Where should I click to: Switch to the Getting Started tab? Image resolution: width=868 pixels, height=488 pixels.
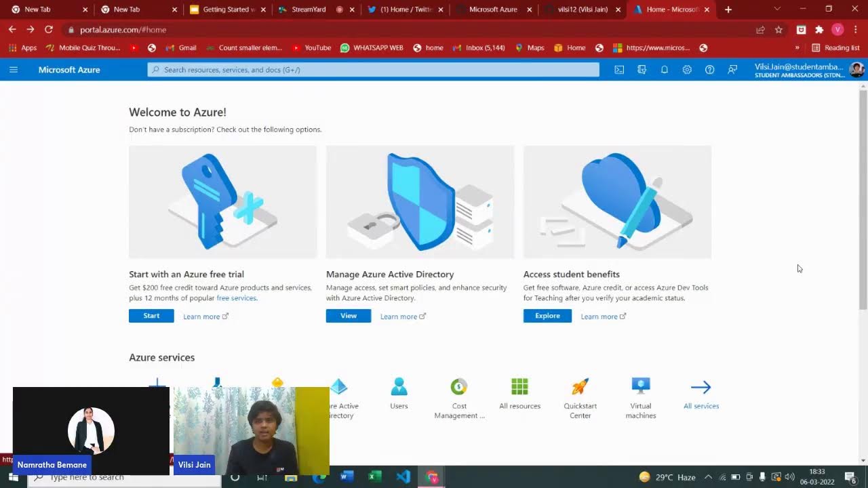228,9
